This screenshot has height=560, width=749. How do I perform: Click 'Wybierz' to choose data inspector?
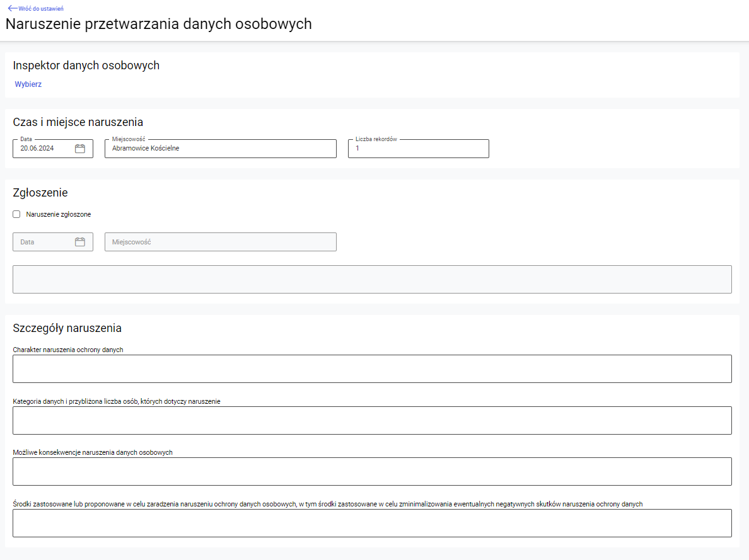[28, 84]
